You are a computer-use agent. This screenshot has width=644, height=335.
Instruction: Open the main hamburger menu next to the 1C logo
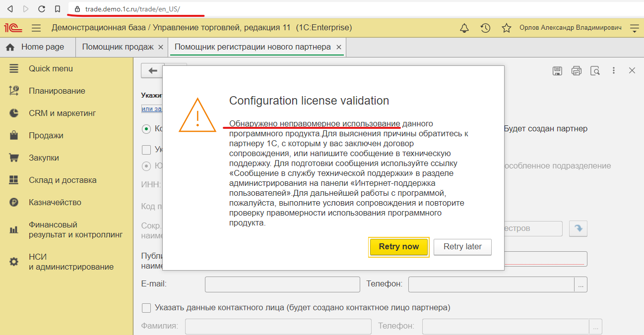36,28
